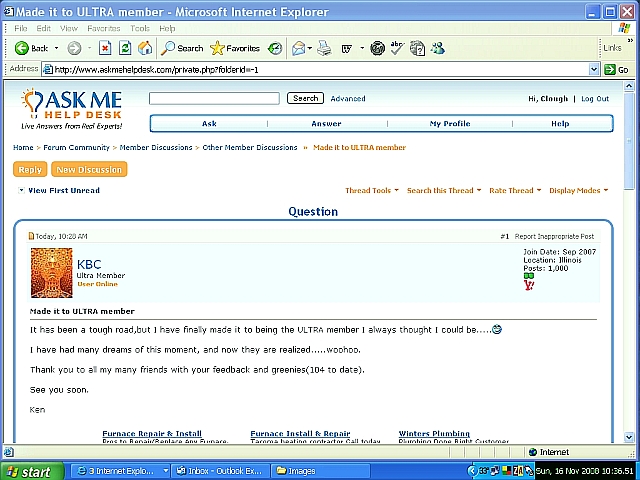Image resolution: width=640 pixels, height=480 pixels.
Task: Click the Stop loading icon
Action: (x=105, y=48)
